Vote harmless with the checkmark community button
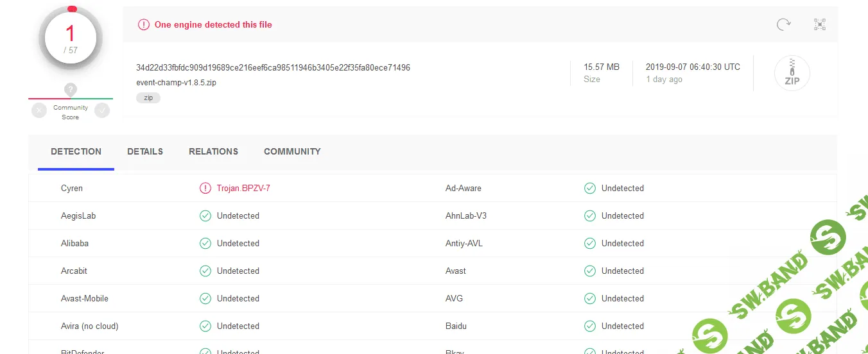 point(102,110)
